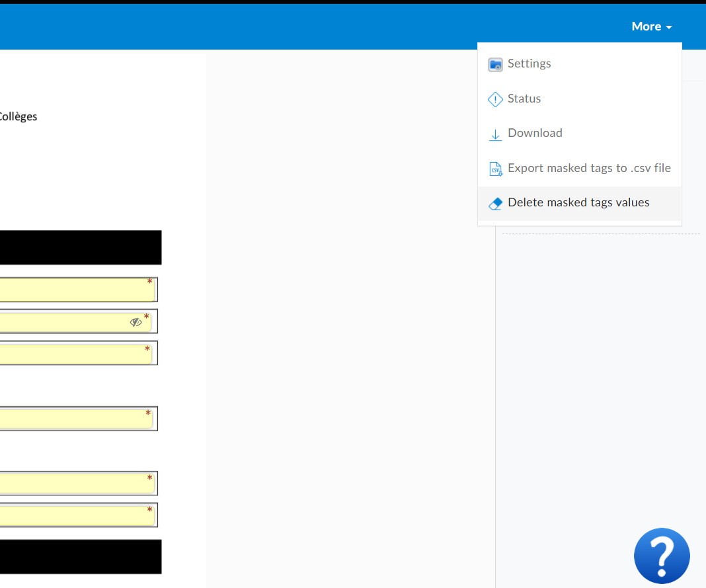This screenshot has height=588, width=706.
Task: Select "Delete masked tags values"
Action: click(578, 202)
